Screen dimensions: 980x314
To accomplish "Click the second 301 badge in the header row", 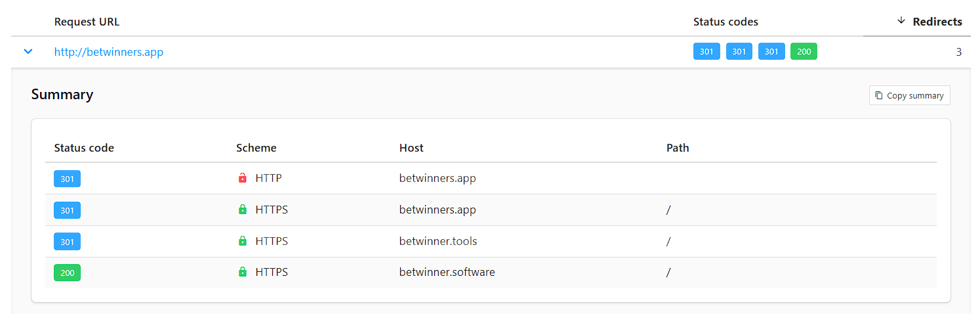I will click(739, 52).
